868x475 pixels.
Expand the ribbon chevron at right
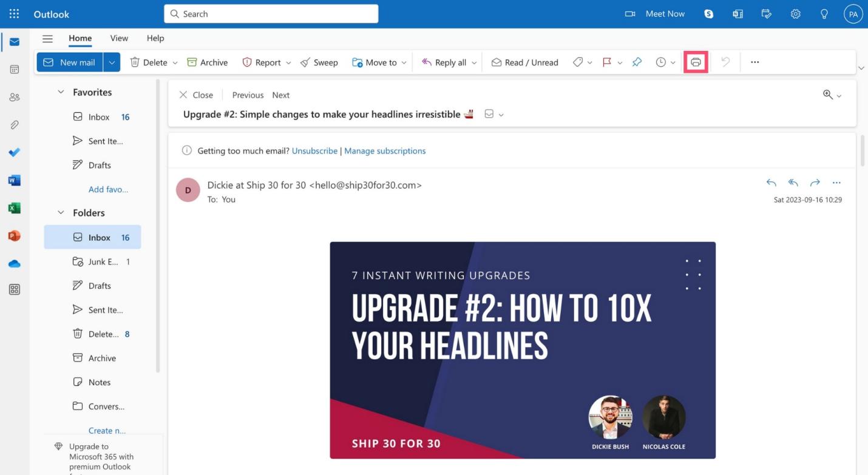point(861,67)
